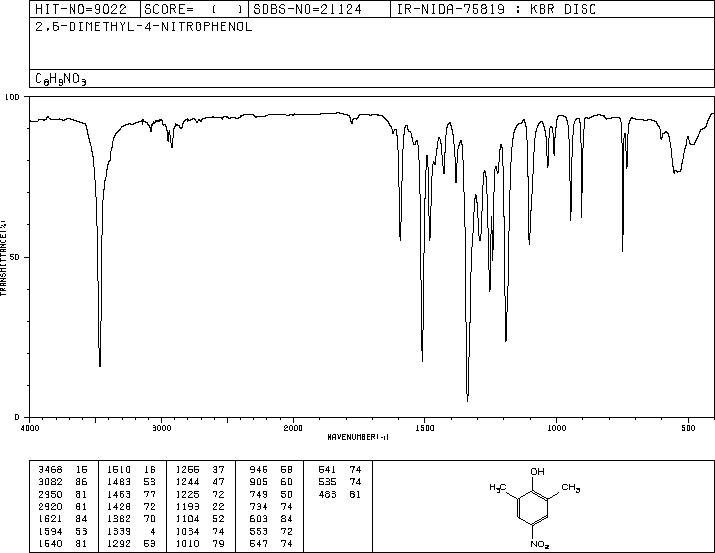Select peak table value 1034

[x=187, y=532]
